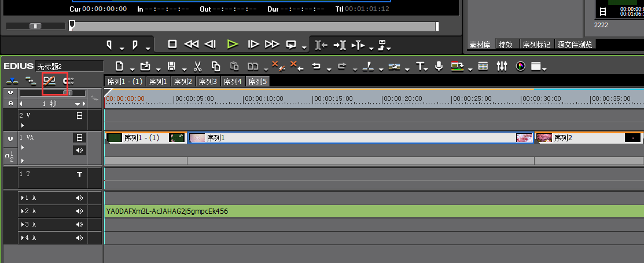Screen dimensions: 644x263
Task: Toggle audio mute on 1 VA track
Action: [x=80, y=151]
